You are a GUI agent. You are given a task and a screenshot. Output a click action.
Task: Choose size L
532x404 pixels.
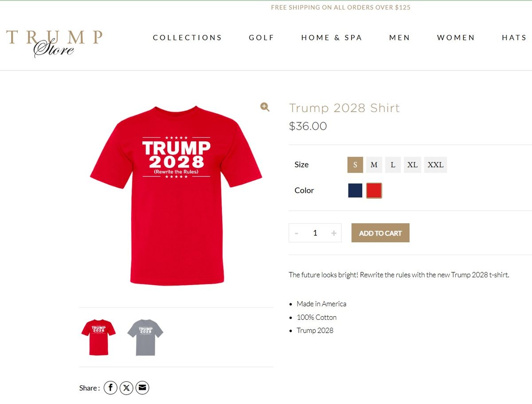pos(393,165)
